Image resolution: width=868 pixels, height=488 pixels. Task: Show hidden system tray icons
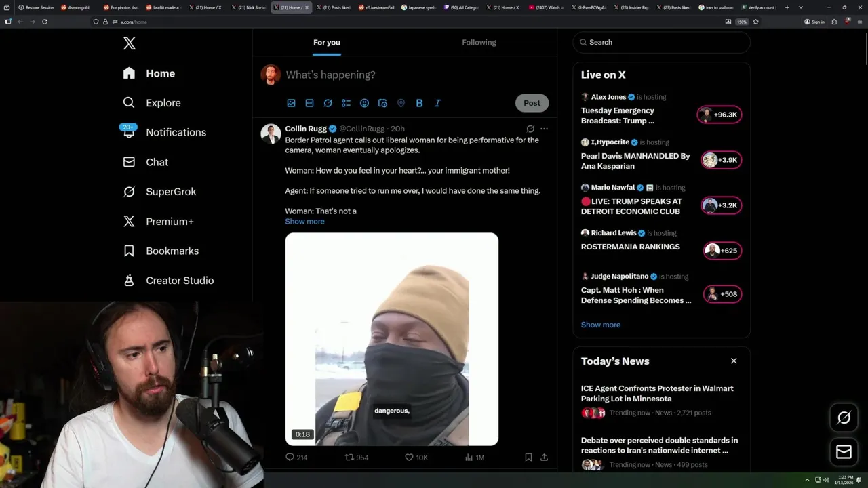tap(807, 480)
